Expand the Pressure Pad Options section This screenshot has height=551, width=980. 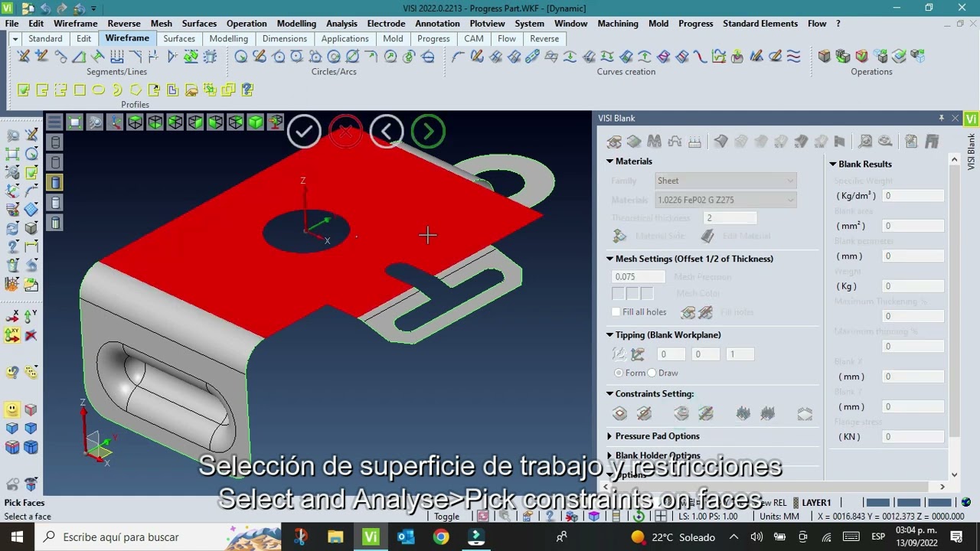point(610,436)
